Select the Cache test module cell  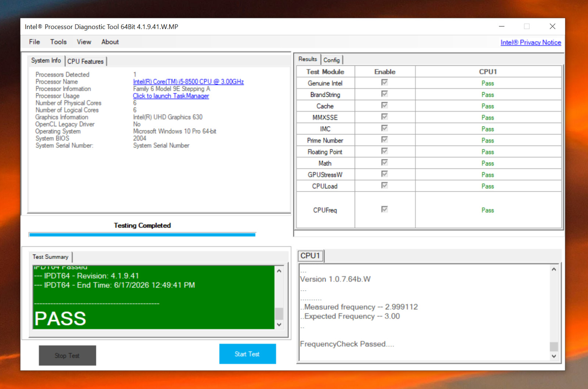click(326, 106)
